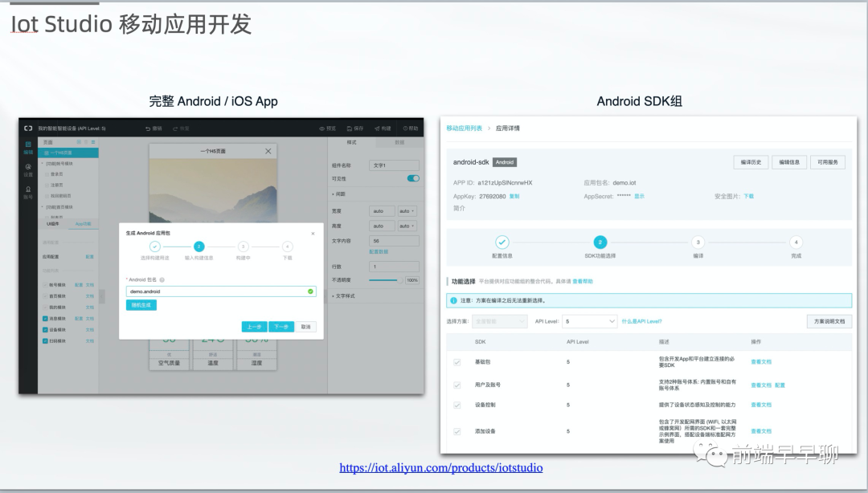Toggle the 帐号模块 checkbox

(x=45, y=285)
